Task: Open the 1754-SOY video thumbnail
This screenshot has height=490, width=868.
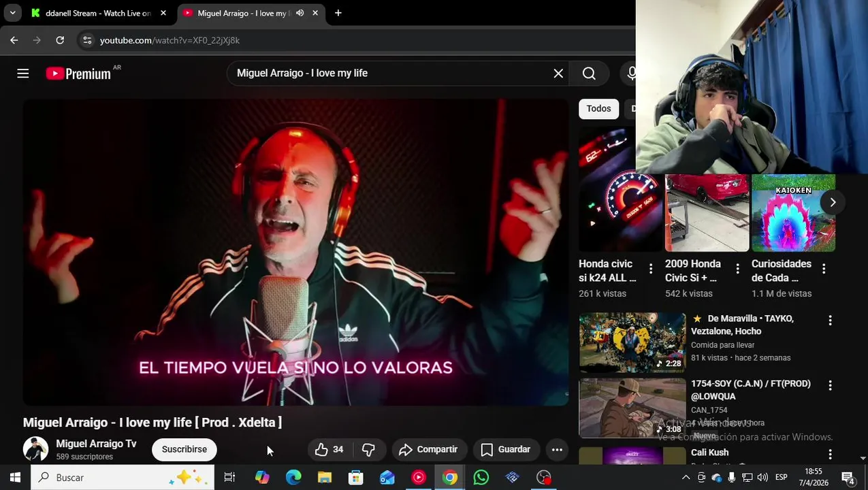Action: click(632, 408)
